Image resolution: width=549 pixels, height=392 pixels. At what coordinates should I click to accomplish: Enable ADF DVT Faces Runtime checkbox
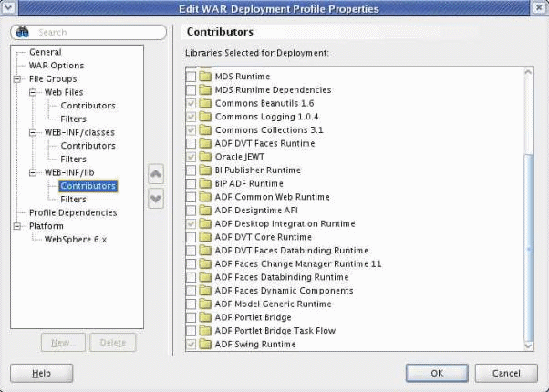pyautogui.click(x=191, y=143)
